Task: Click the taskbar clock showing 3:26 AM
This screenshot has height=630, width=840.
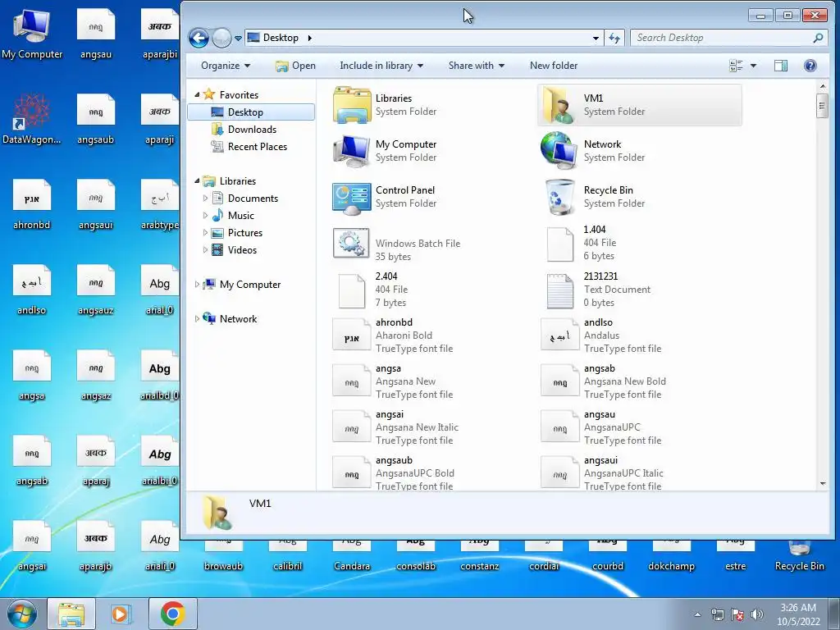Action: 798,614
